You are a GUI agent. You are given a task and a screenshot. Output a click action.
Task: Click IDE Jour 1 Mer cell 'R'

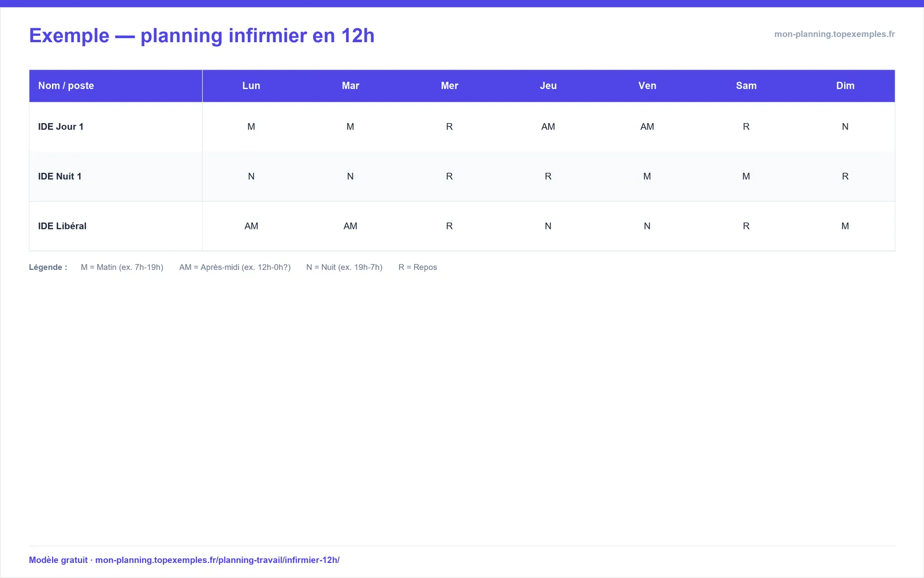point(449,127)
